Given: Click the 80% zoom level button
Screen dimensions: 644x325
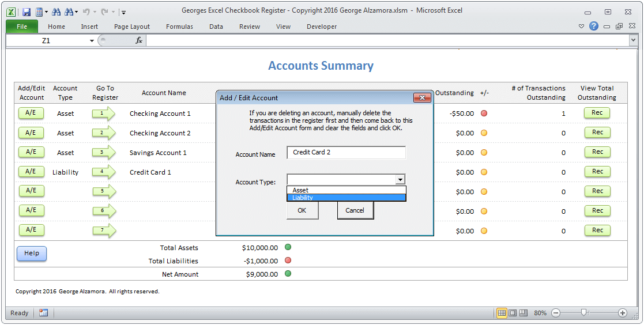Looking at the screenshot, I should (x=540, y=313).
